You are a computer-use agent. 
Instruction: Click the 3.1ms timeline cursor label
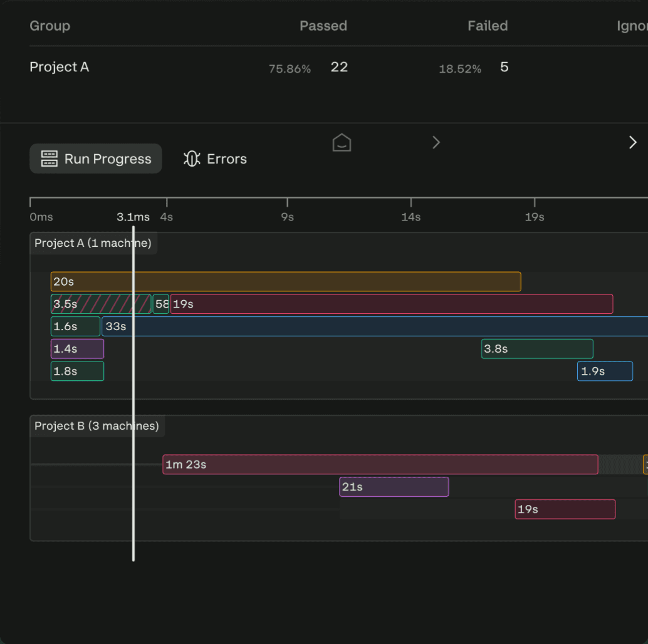tap(133, 217)
